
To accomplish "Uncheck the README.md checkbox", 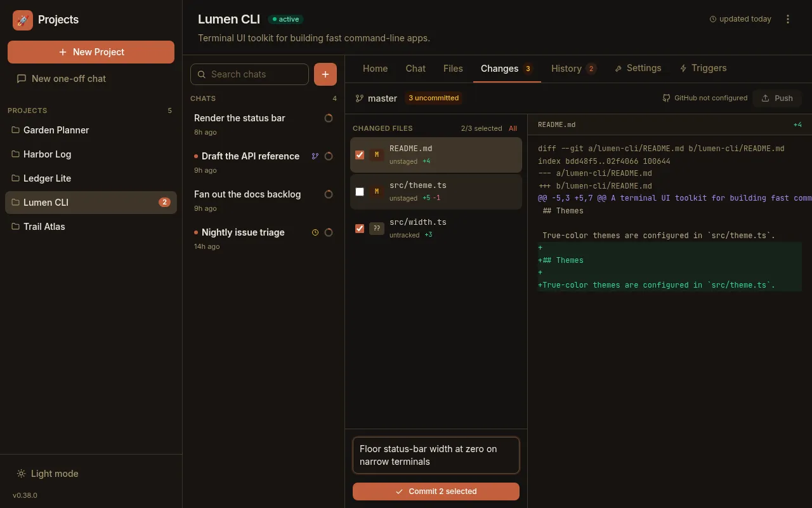I will (x=360, y=155).
